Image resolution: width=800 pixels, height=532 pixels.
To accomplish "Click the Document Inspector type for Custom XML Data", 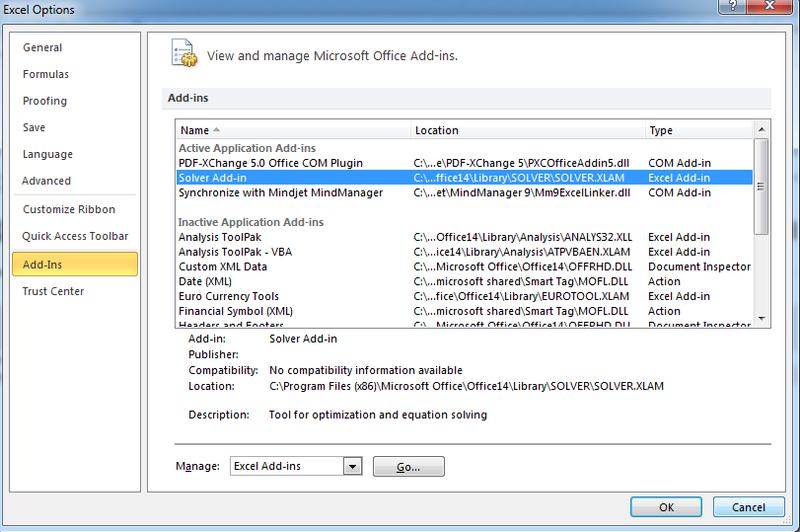I will point(699,267).
